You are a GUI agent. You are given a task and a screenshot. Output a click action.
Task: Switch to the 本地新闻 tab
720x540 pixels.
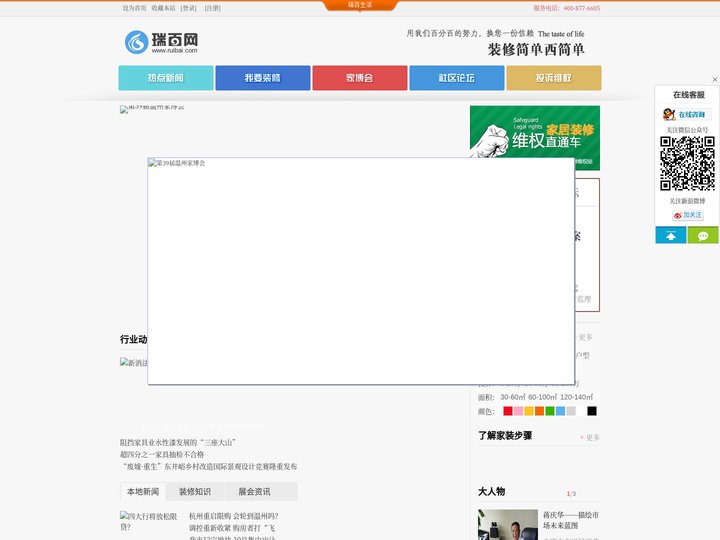click(143, 491)
